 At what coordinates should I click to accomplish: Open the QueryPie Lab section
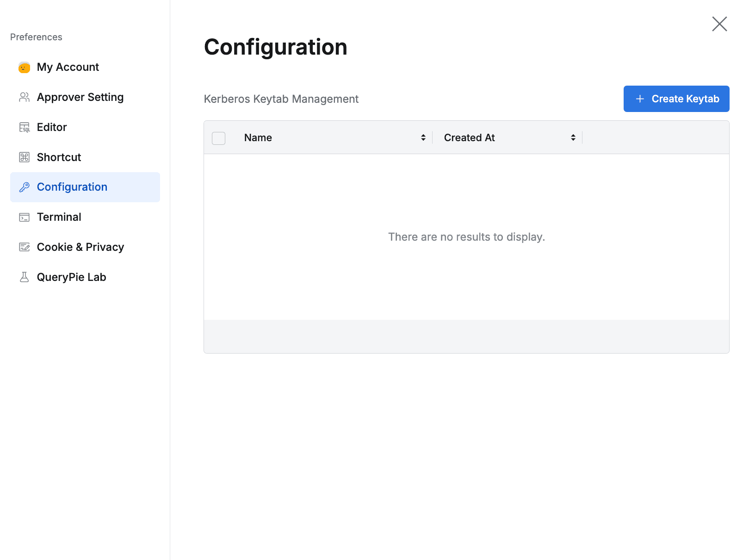pyautogui.click(x=71, y=277)
